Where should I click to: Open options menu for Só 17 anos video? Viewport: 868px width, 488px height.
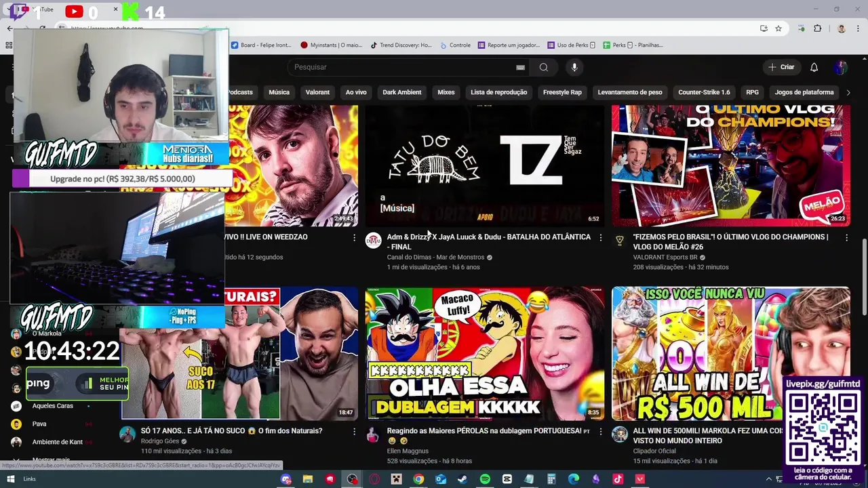pyautogui.click(x=354, y=432)
